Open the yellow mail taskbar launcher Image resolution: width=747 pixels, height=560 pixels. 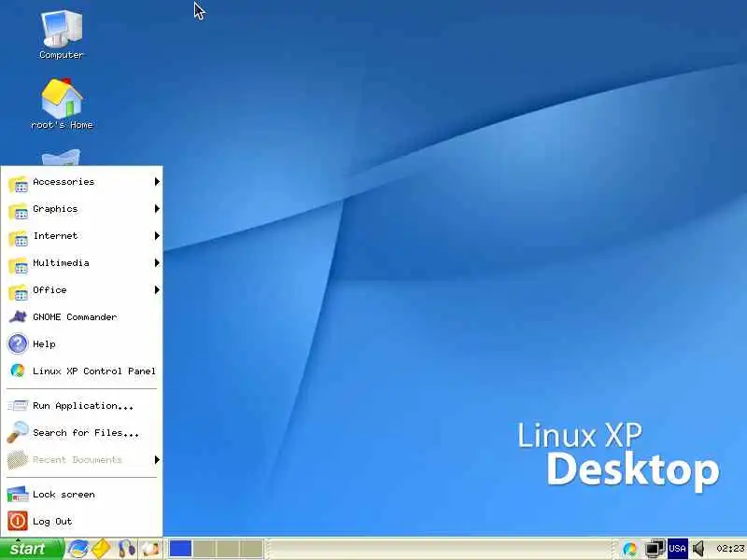pyautogui.click(x=101, y=549)
